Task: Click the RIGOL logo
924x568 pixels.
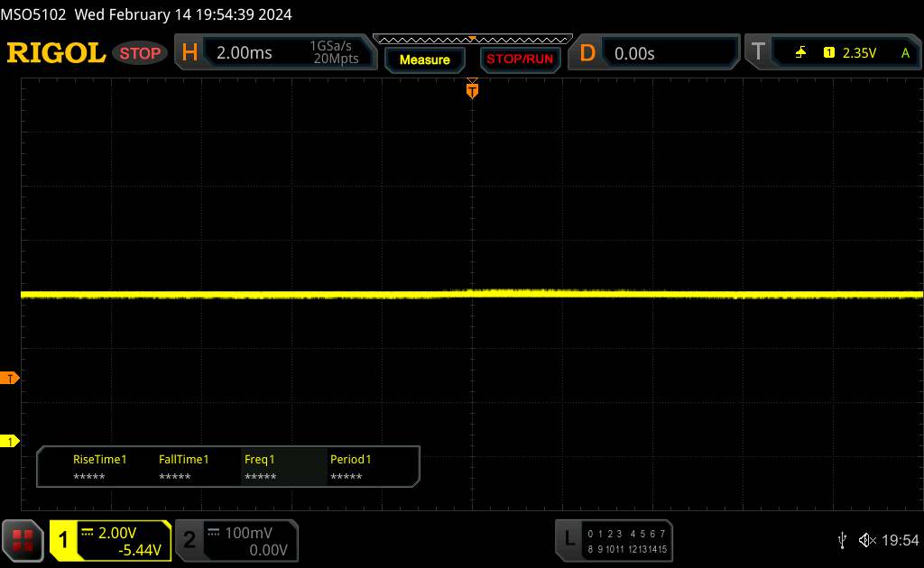Action: pyautogui.click(x=56, y=53)
